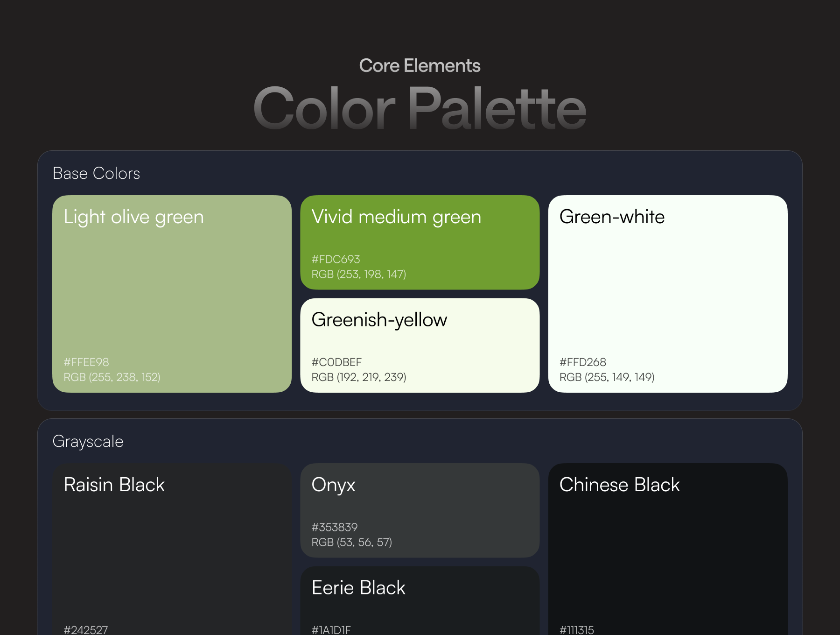840x635 pixels.
Task: Select the Raisin Black swatch
Action: tap(172, 549)
